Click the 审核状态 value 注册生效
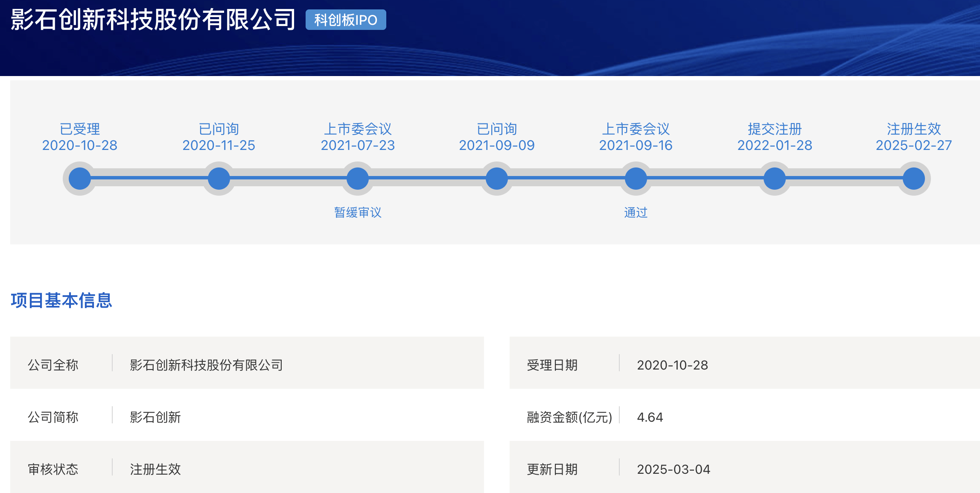This screenshot has width=980, height=493. click(155, 469)
